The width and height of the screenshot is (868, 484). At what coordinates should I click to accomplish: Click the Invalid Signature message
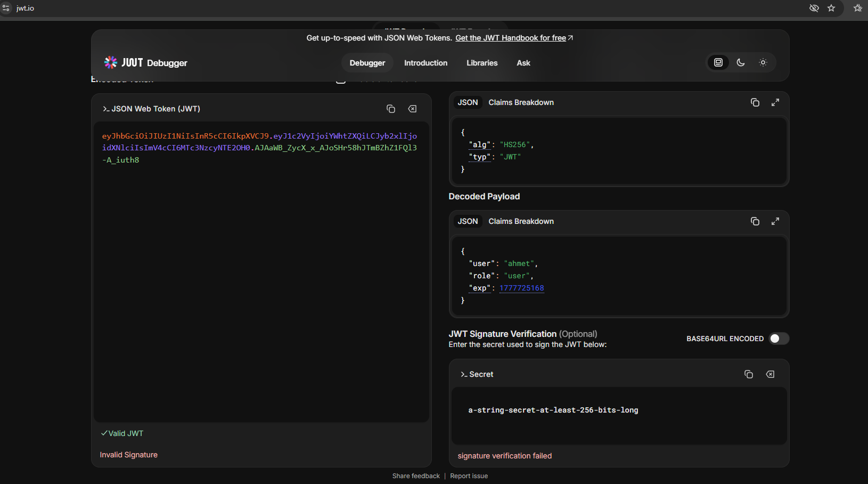(x=129, y=455)
